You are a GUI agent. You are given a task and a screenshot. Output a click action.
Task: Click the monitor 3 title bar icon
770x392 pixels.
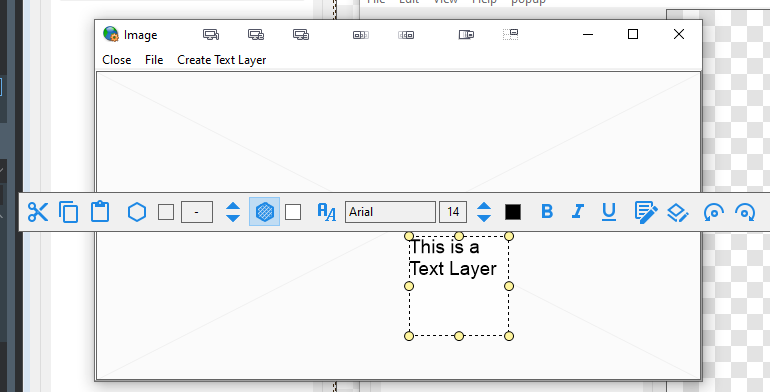point(301,34)
